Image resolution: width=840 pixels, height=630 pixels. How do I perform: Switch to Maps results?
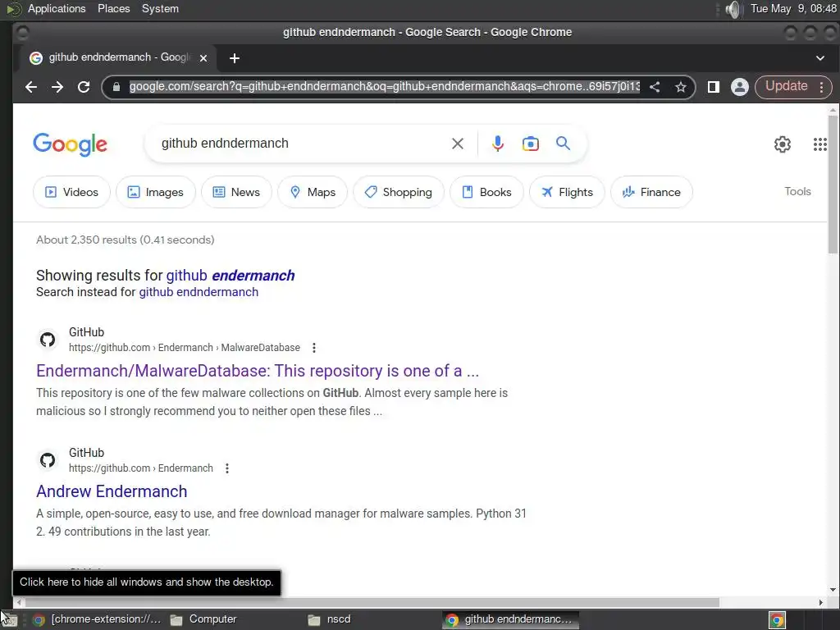pos(313,192)
